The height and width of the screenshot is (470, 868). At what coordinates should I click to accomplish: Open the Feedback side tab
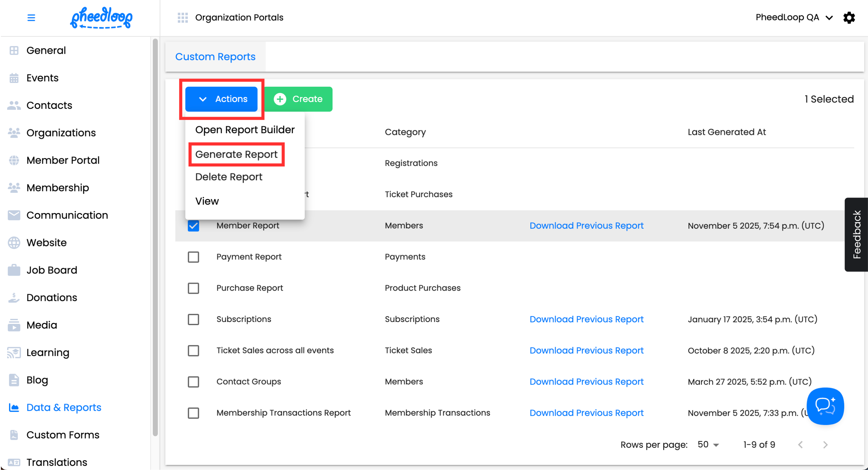[x=856, y=234]
